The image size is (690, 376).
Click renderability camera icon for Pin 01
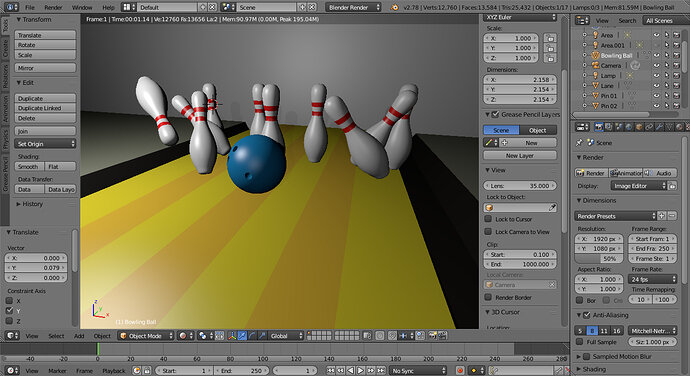click(x=677, y=96)
